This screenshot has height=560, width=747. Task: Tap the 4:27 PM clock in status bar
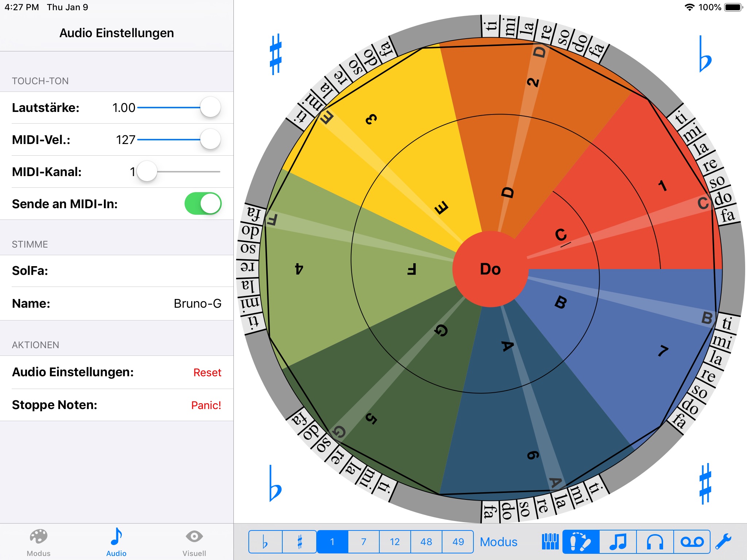click(22, 7)
